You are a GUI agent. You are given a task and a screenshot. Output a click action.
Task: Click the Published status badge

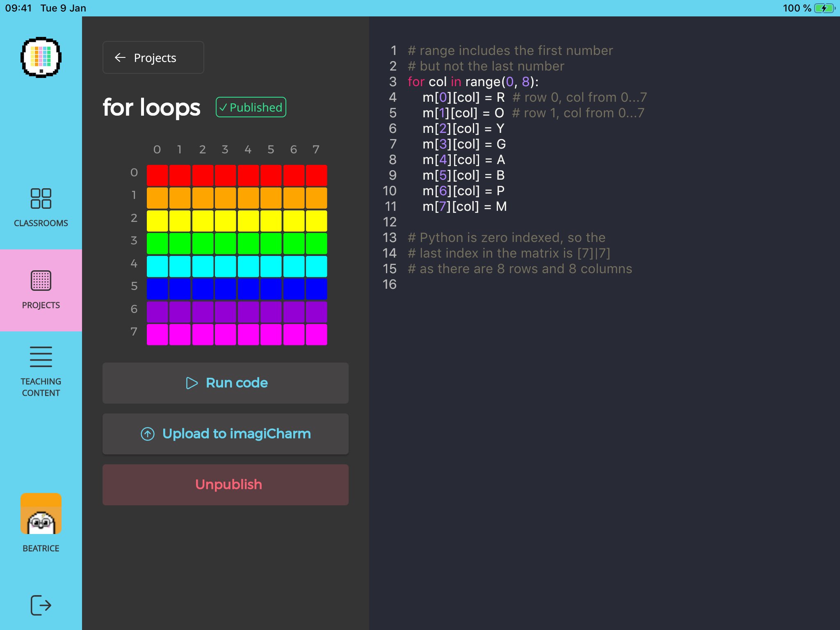pos(251,107)
